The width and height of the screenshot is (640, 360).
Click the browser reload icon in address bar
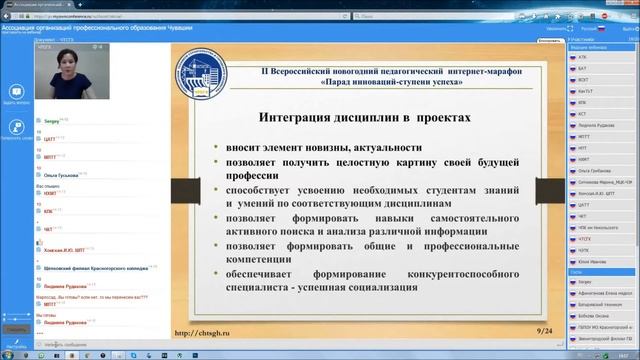[345, 16]
